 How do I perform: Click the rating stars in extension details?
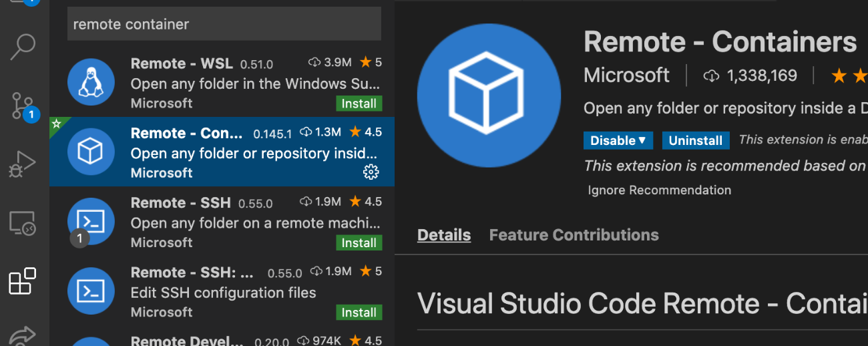849,76
